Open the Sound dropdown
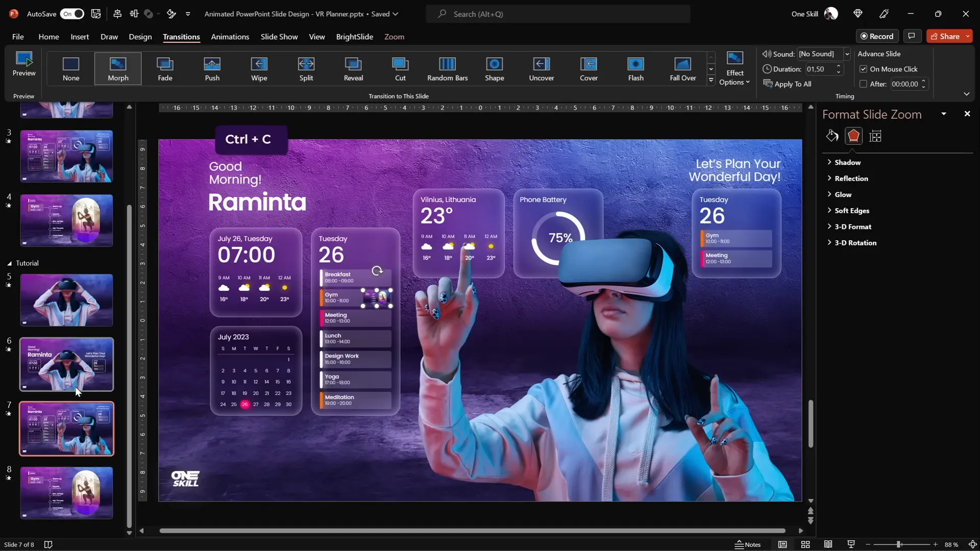The image size is (980, 551). [x=847, y=54]
